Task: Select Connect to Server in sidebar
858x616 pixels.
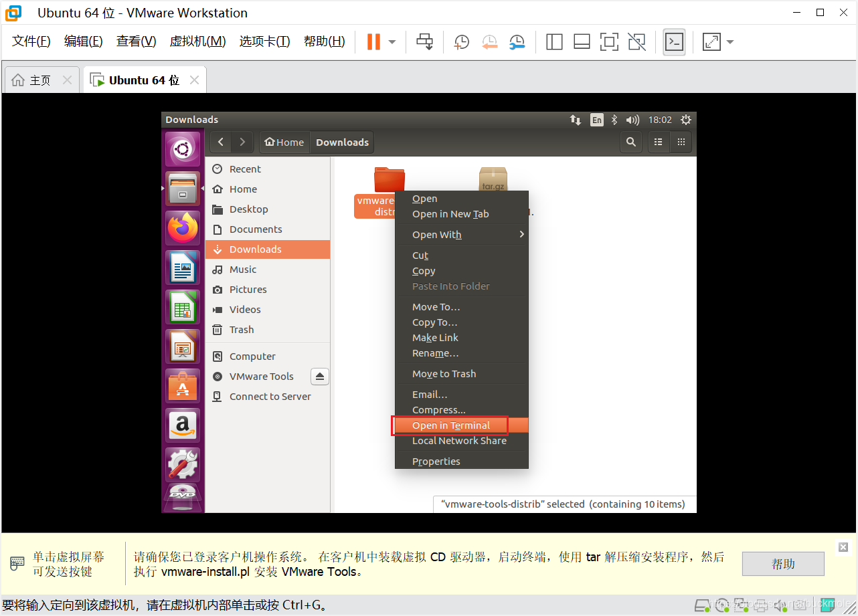Action: point(268,397)
